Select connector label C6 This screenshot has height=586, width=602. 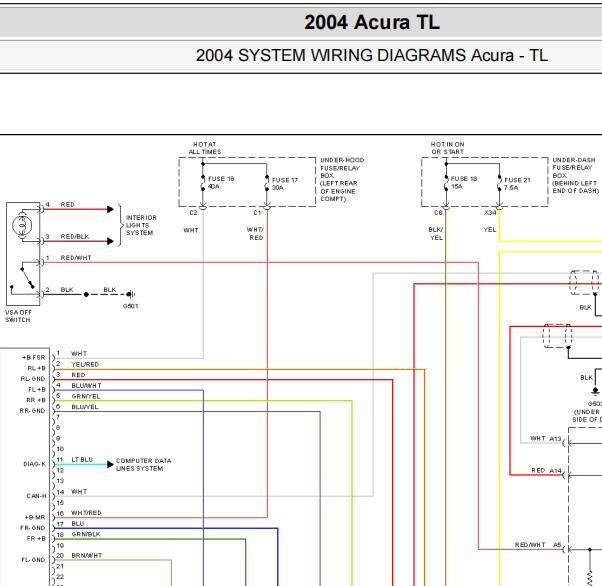coord(438,212)
